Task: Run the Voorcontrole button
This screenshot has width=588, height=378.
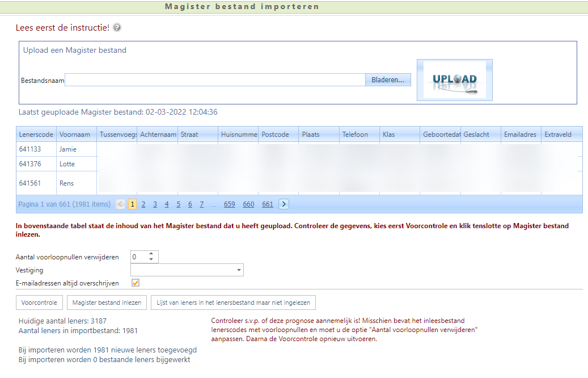Action: (x=39, y=303)
